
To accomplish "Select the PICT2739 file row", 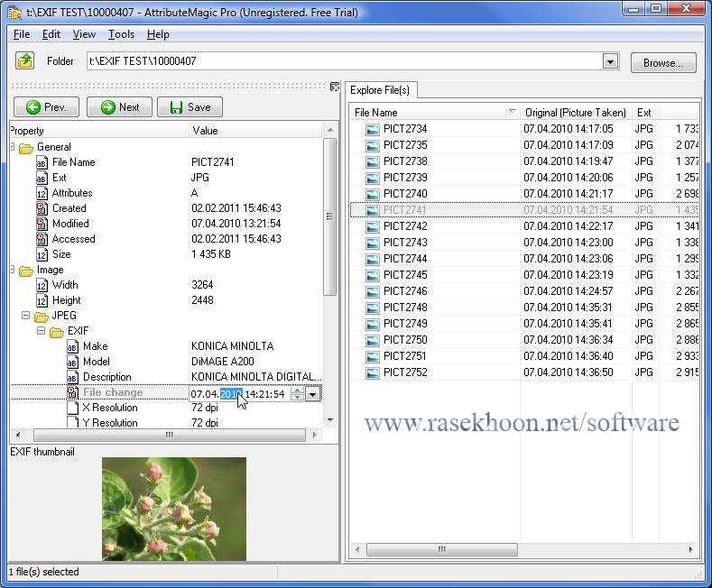I will [x=524, y=178].
